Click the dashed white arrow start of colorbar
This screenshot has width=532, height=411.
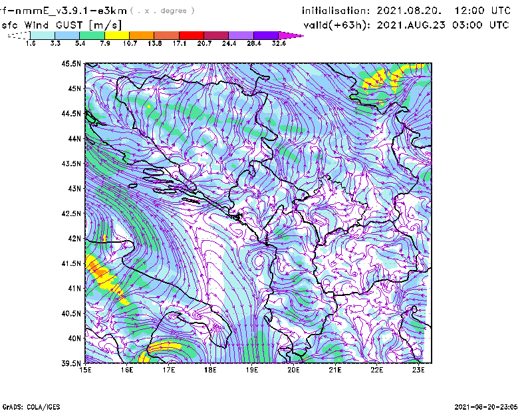tap(19, 35)
